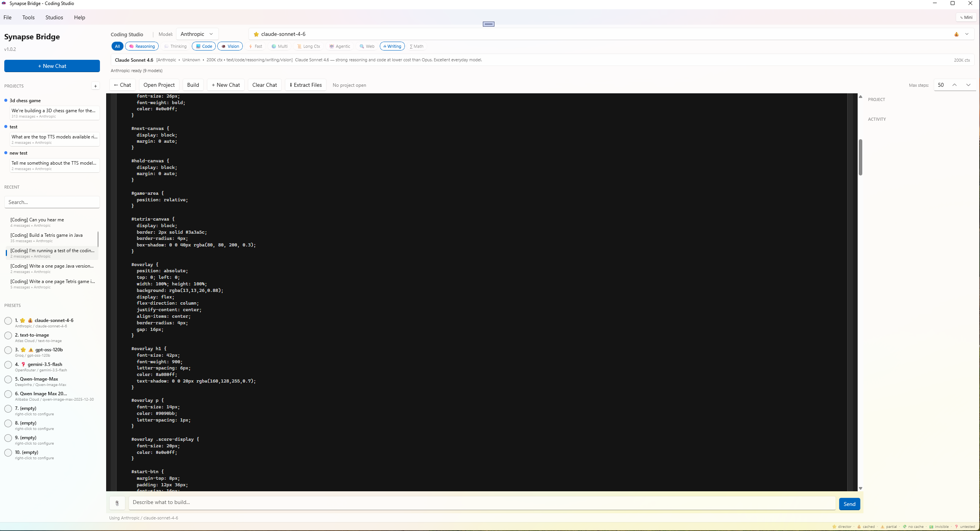
Task: Decrease Max steps with the down arrow
Action: pyautogui.click(x=968, y=85)
